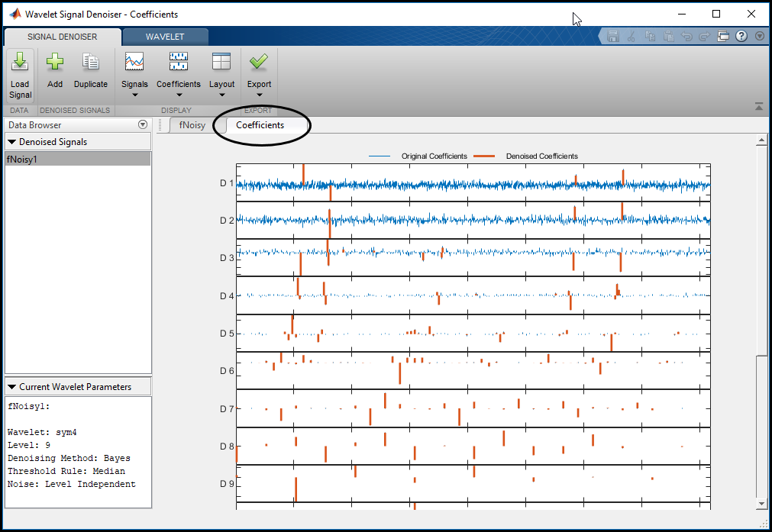This screenshot has width=772, height=532.
Task: Open the Coefficients display dropdown
Action: [x=178, y=75]
